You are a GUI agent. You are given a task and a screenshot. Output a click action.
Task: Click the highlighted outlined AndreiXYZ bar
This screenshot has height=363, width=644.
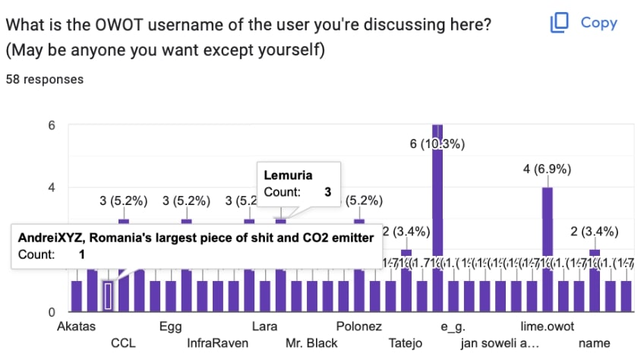108,295
